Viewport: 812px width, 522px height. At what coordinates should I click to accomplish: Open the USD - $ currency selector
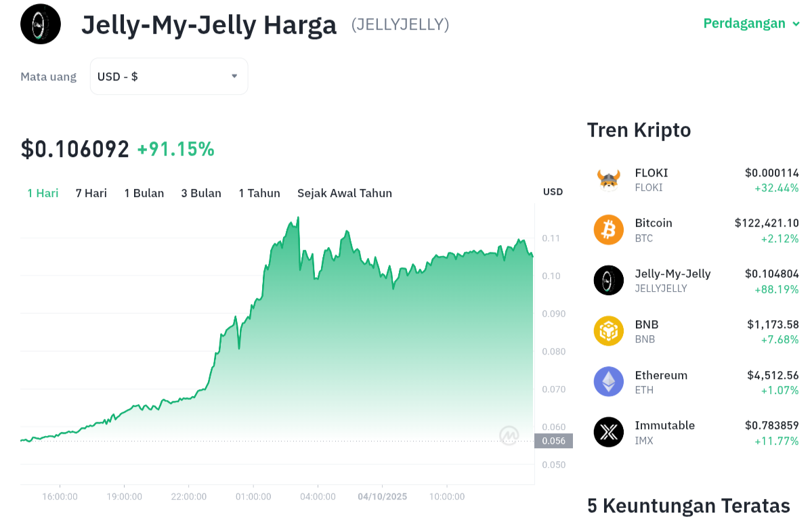point(169,77)
